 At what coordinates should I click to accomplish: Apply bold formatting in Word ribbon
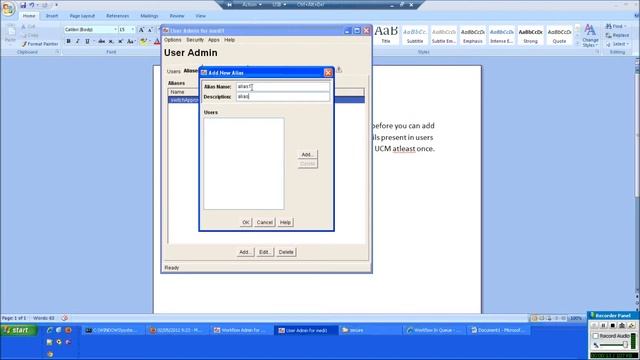point(68,41)
